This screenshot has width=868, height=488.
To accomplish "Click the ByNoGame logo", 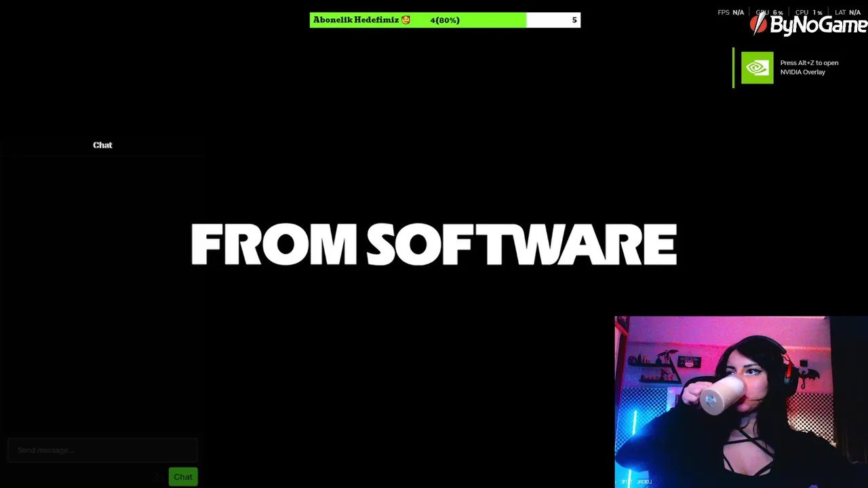I will tap(808, 25).
